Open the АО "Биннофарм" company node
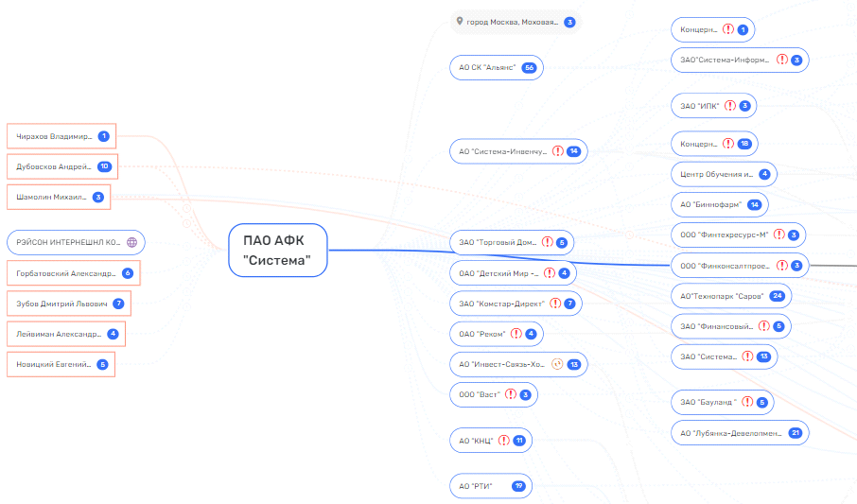 (x=720, y=204)
